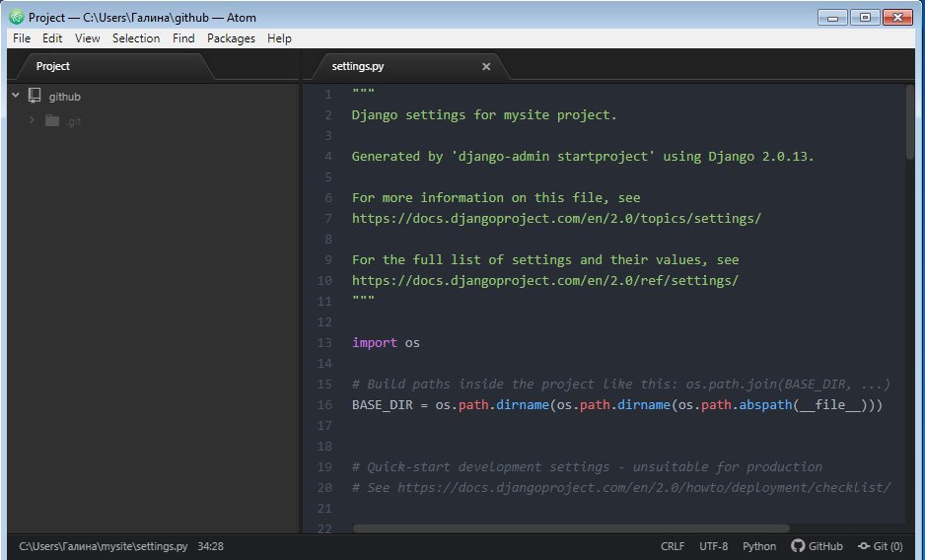Screen dimensions: 925x560
Task: Click 'Django settings for mysite project.' text
Action: coord(484,115)
